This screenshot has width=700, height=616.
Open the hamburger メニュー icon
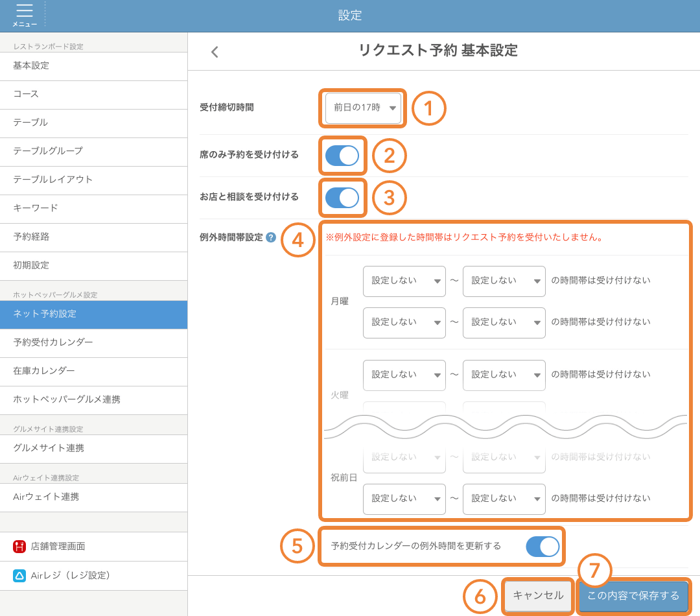[25, 15]
